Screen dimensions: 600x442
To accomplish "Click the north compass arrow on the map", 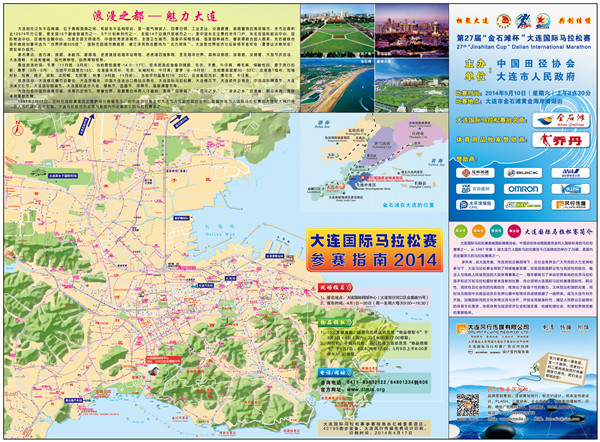I will (x=17, y=128).
